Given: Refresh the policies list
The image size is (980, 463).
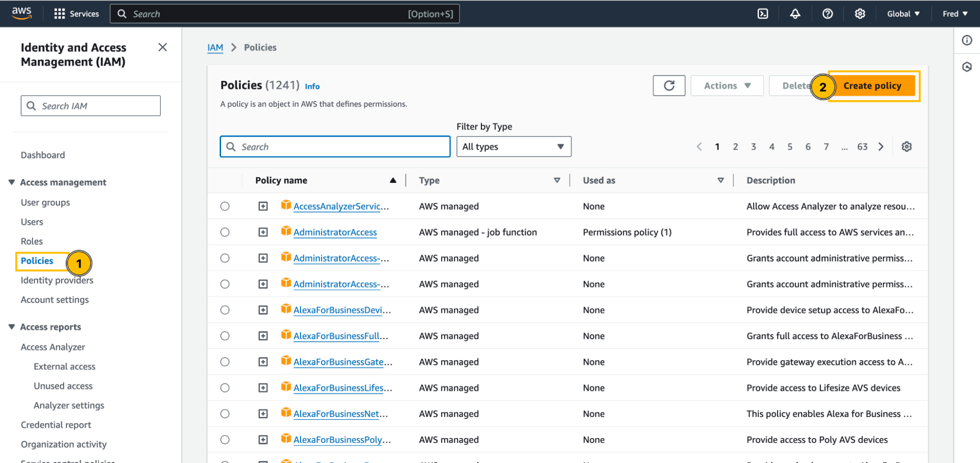Looking at the screenshot, I should coord(669,86).
